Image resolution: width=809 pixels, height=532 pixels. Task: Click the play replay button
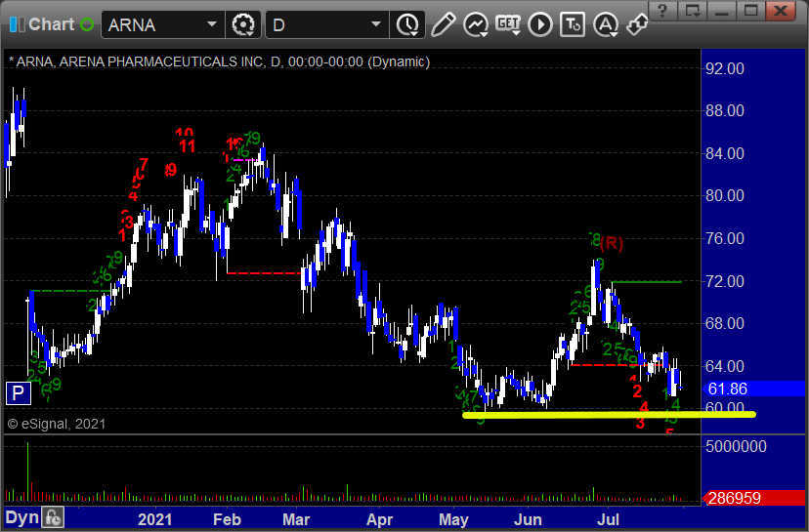pos(540,24)
